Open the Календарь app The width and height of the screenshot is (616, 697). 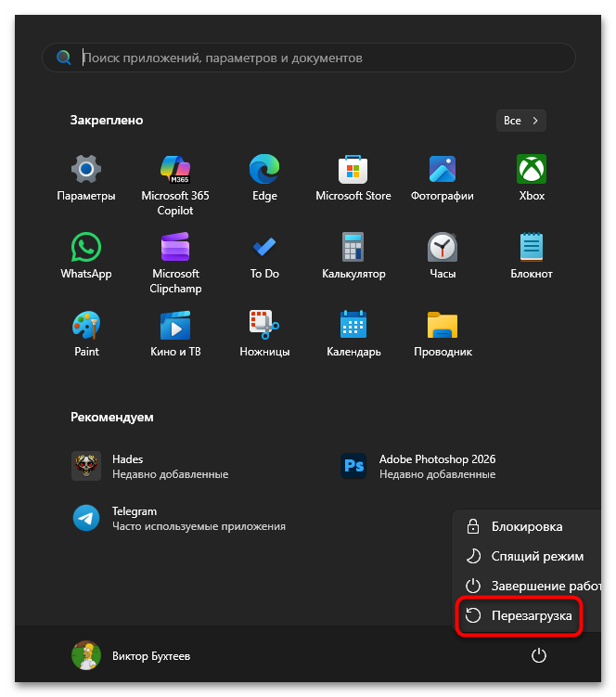(353, 334)
